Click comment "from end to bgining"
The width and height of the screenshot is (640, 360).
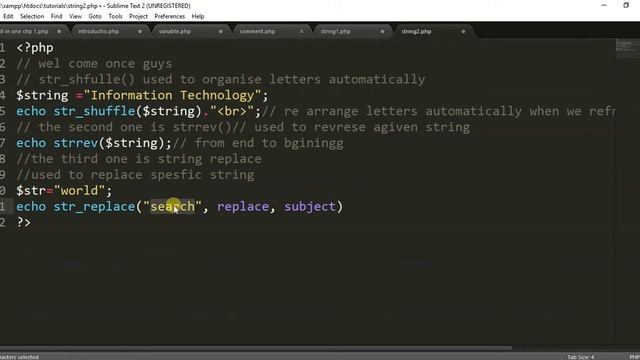[x=258, y=143]
